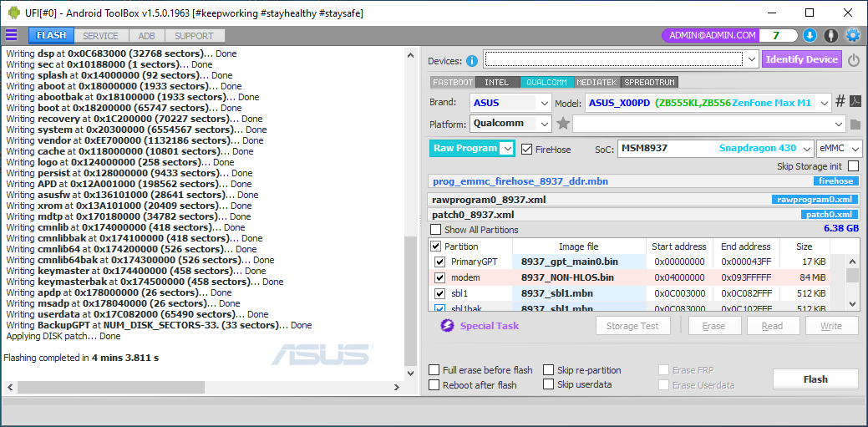The image size is (868, 427).
Task: Switch to the SERVICE tab
Action: [x=100, y=35]
